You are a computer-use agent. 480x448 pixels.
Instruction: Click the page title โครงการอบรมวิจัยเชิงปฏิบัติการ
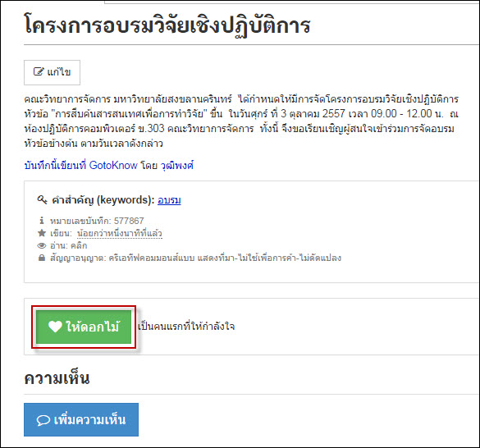[167, 25]
